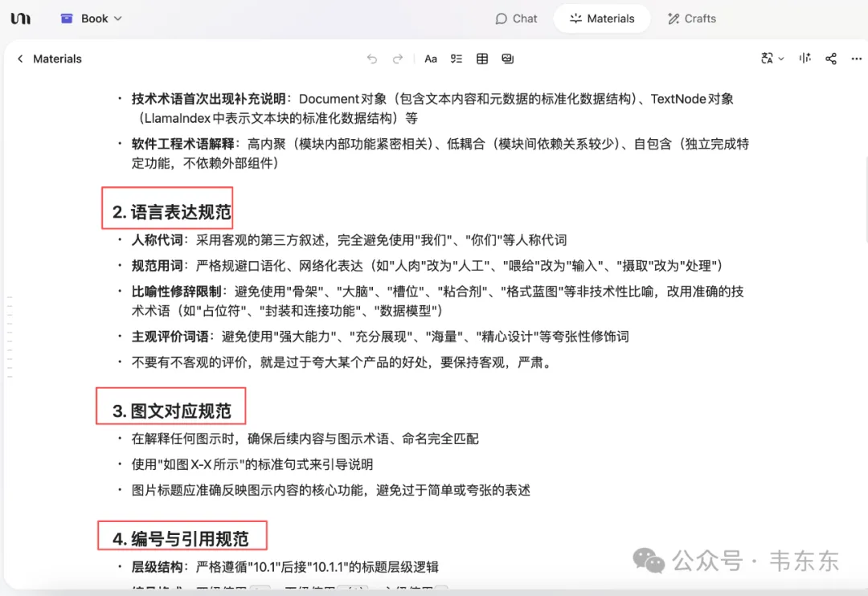Image resolution: width=868 pixels, height=596 pixels.
Task: Undo the last edit
Action: pos(372,59)
